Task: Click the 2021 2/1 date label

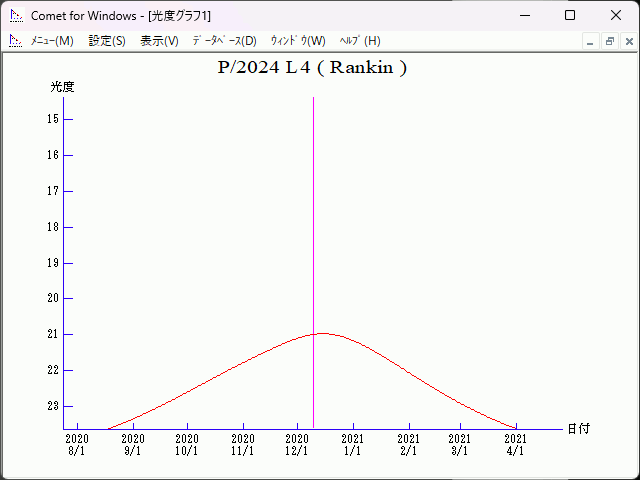Action: pos(409,445)
